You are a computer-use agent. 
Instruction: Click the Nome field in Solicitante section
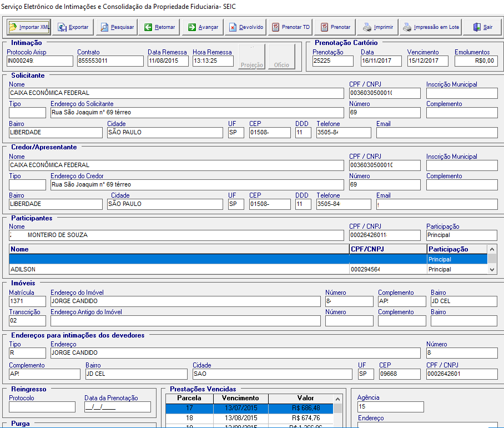pos(177,93)
